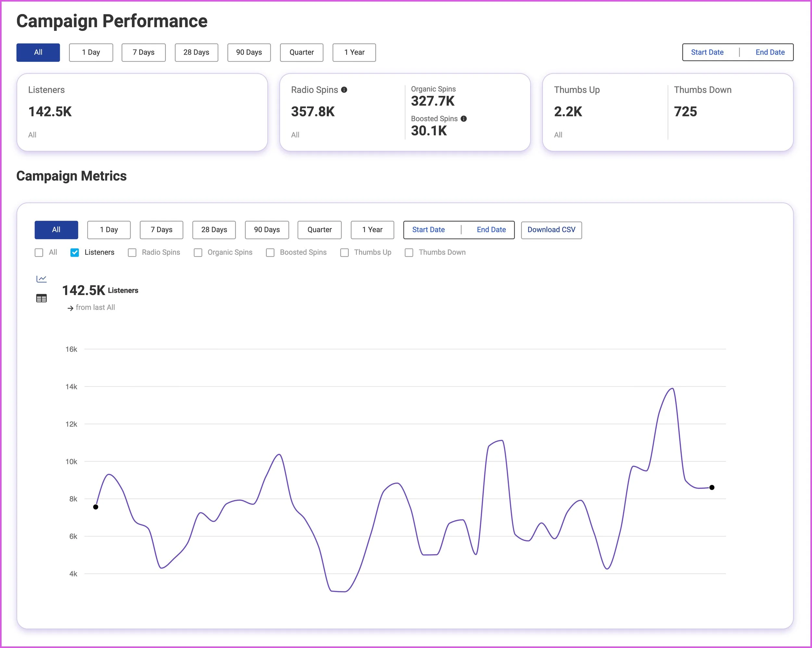Open top End Date picker
812x648 pixels.
[x=770, y=52]
